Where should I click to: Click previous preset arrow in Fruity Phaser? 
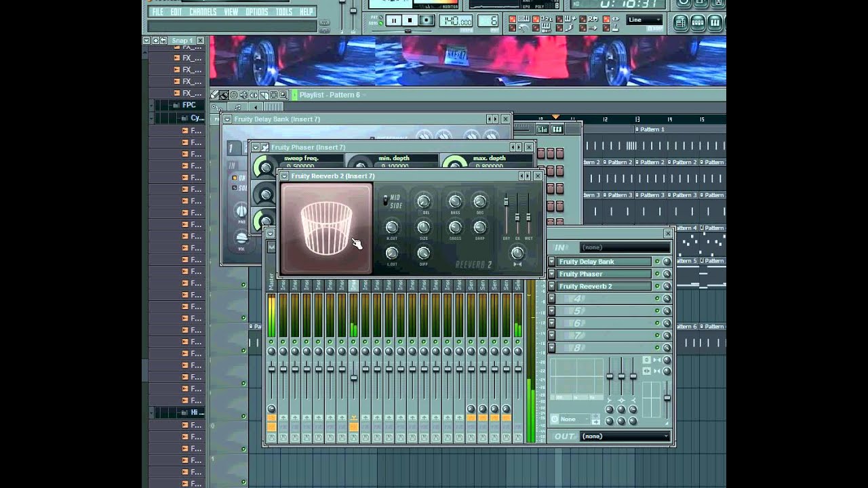(513, 147)
